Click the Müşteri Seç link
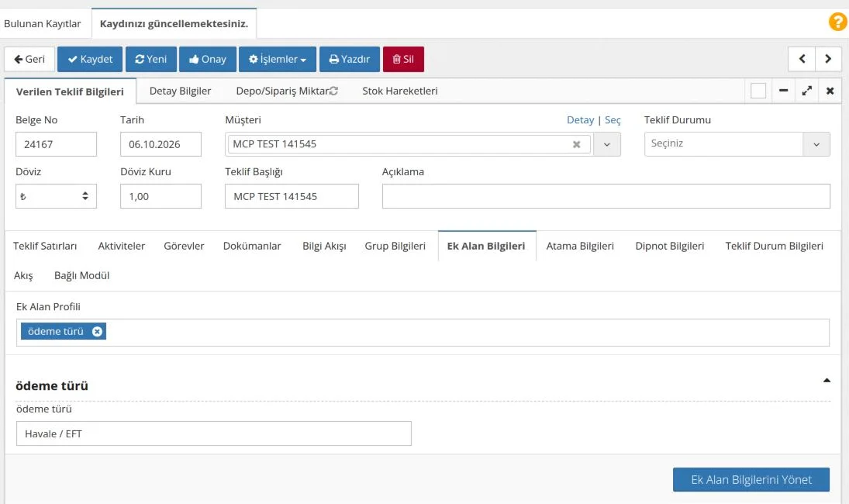 coord(613,120)
